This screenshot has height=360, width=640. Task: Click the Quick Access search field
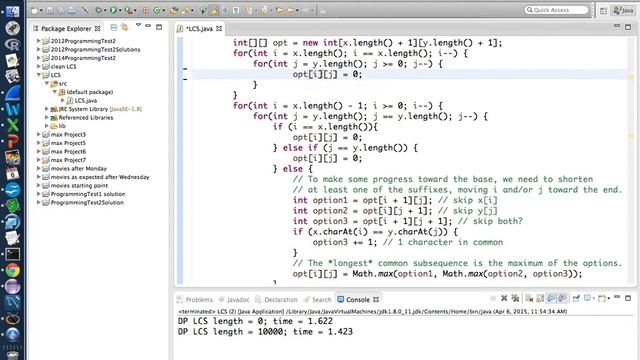pos(557,10)
